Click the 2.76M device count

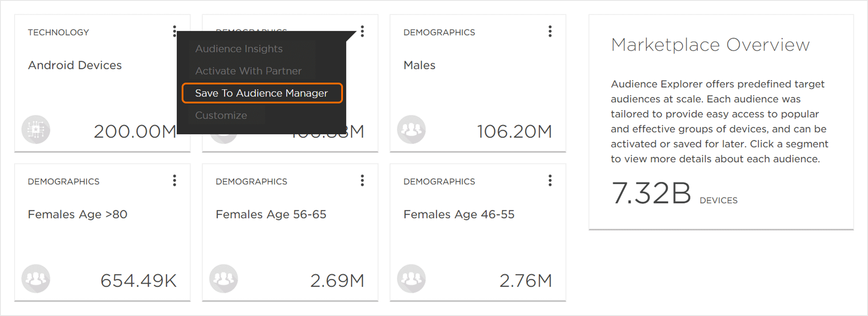click(526, 280)
